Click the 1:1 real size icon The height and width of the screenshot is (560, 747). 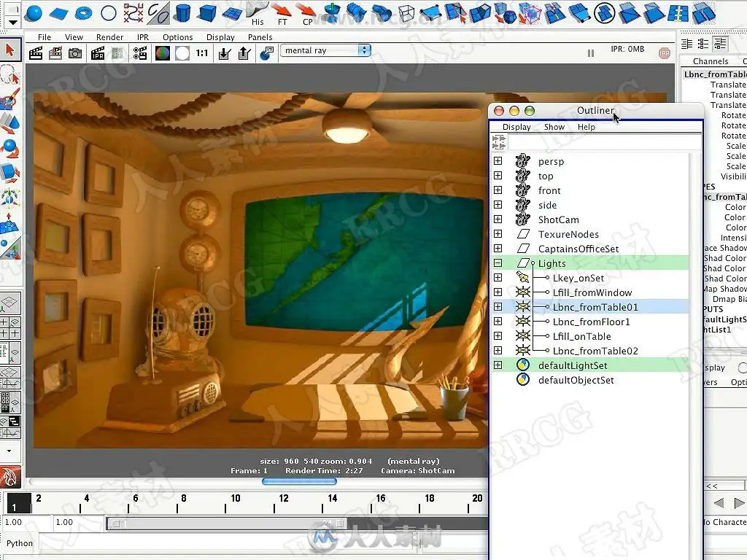(x=202, y=53)
